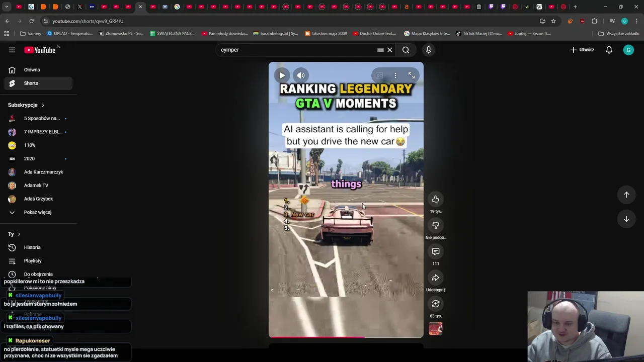Open the Chrome three-dot menu

pyautogui.click(x=636, y=21)
